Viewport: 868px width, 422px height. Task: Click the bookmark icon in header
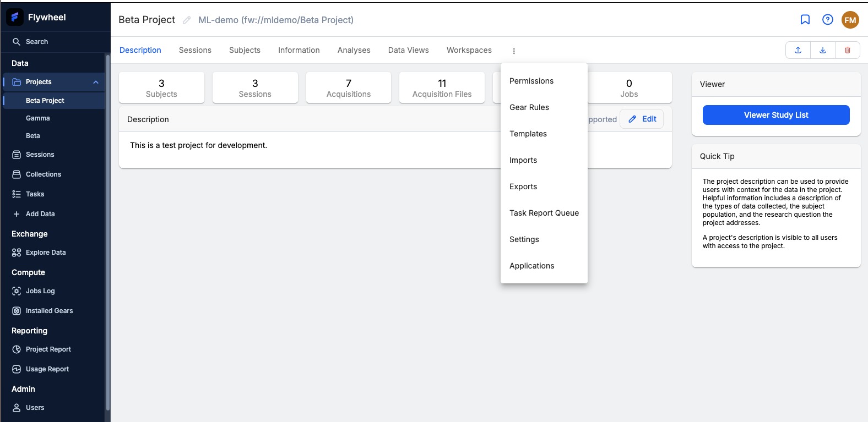click(x=805, y=20)
